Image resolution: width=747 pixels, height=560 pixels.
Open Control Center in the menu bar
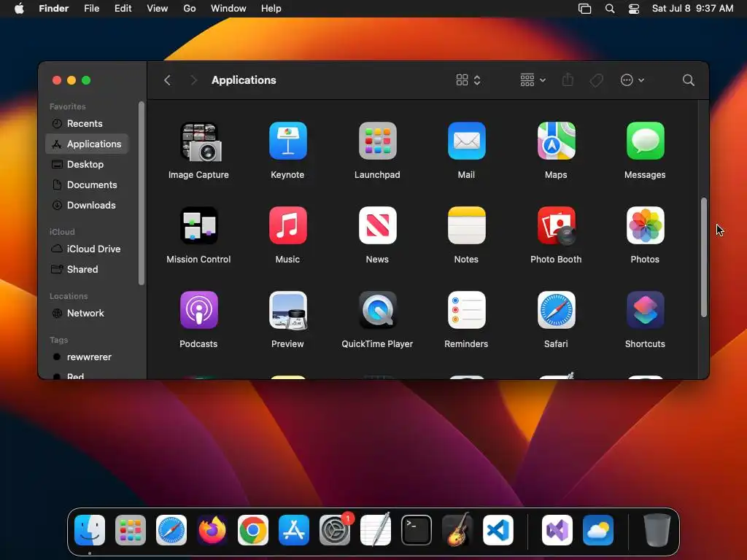coord(634,9)
